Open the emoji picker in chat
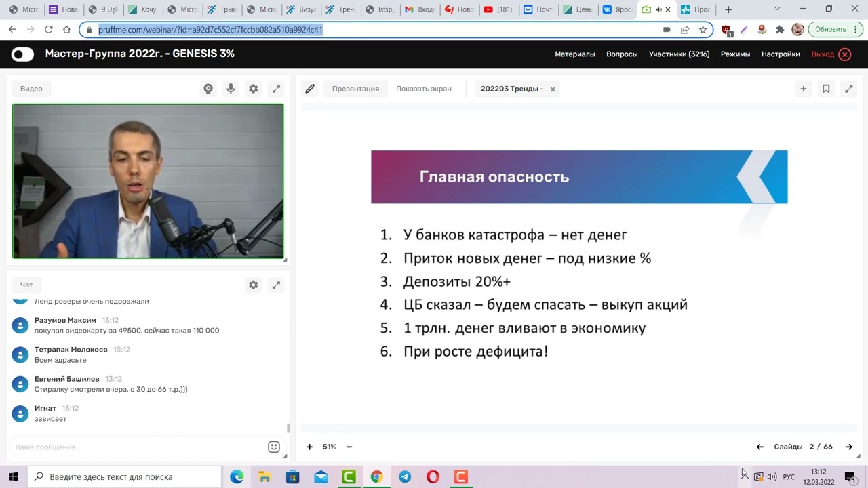The width and height of the screenshot is (868, 488). tap(274, 447)
